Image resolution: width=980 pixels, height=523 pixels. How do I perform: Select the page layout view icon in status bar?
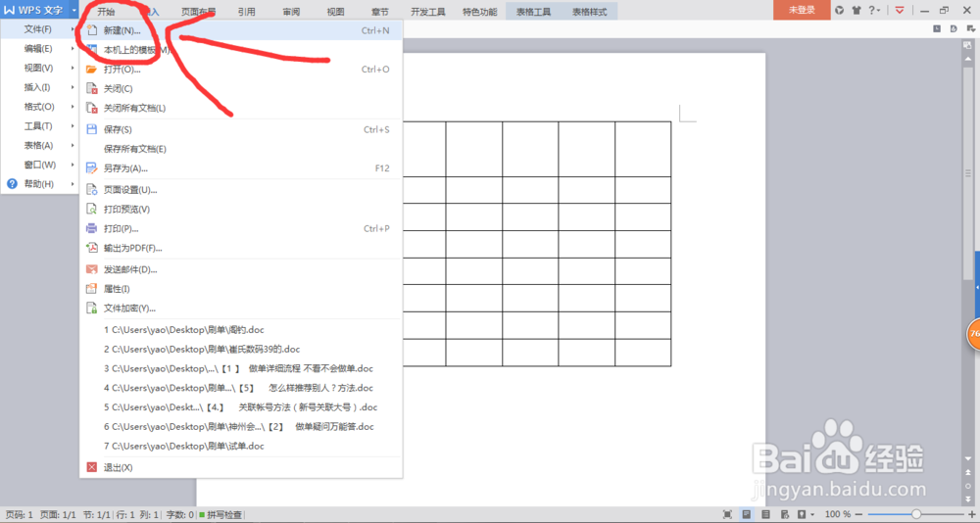point(746,514)
